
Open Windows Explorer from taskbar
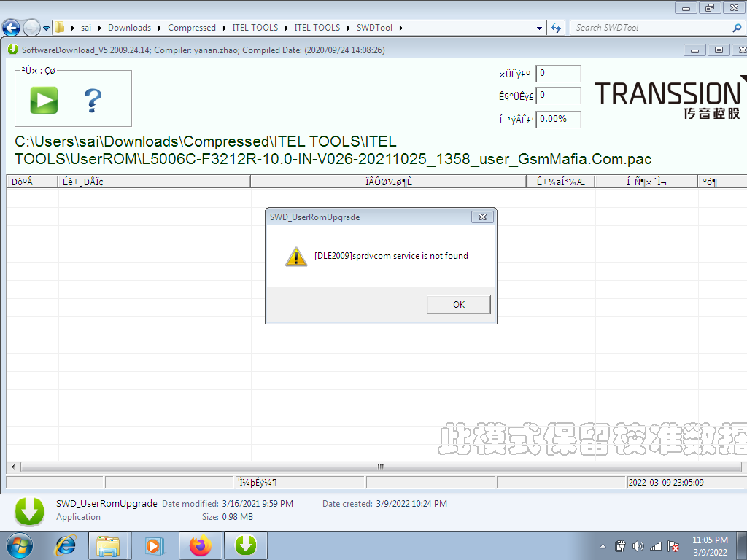pos(108,545)
